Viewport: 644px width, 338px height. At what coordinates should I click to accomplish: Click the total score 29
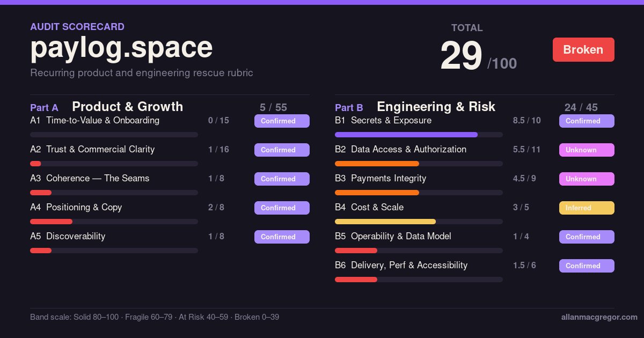point(461,56)
